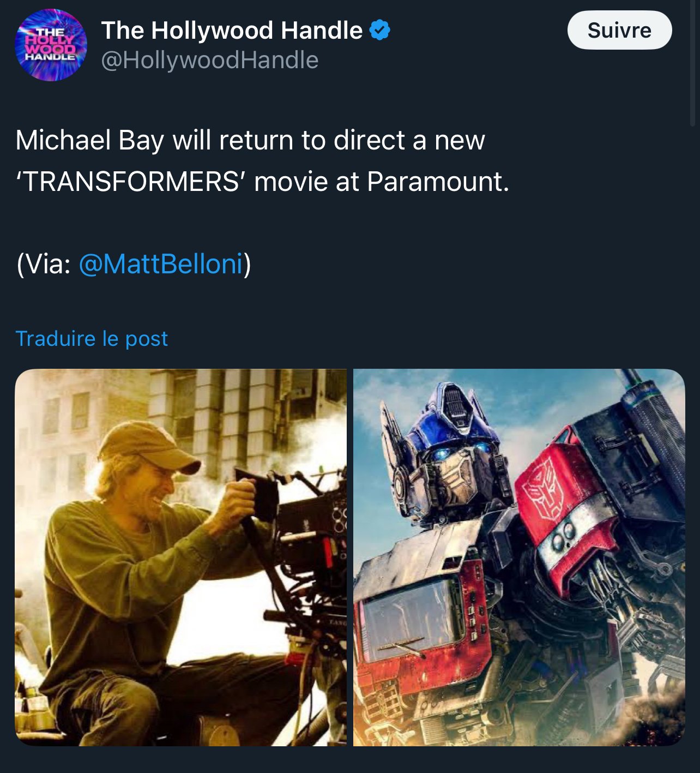Image resolution: width=700 pixels, height=773 pixels.
Task: Translate the post via Traduire le post
Action: [92, 338]
